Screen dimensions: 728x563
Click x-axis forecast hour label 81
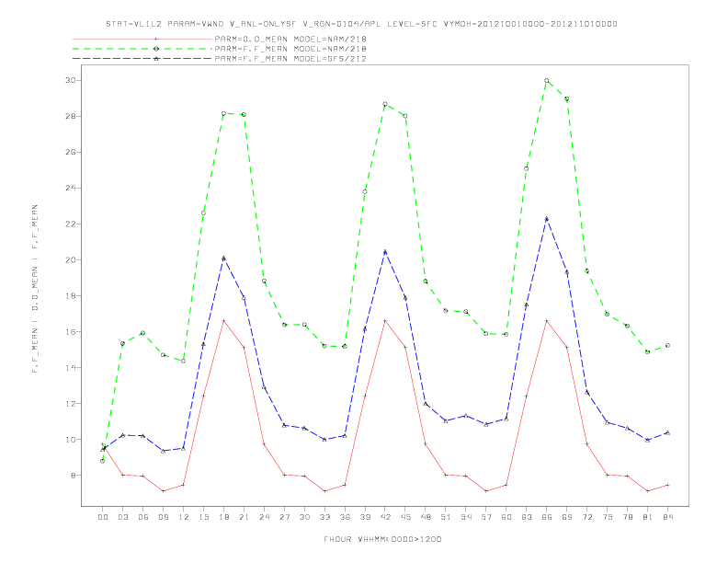(x=648, y=517)
